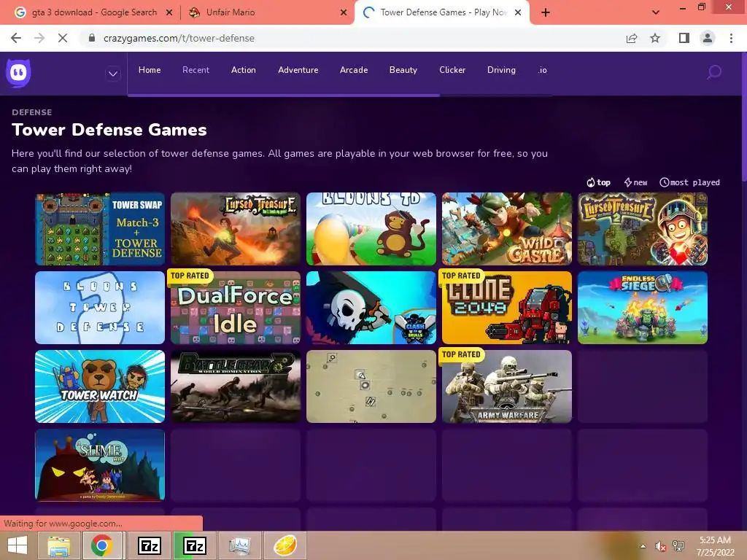Open the taskbar clock and date

pyautogui.click(x=715, y=546)
